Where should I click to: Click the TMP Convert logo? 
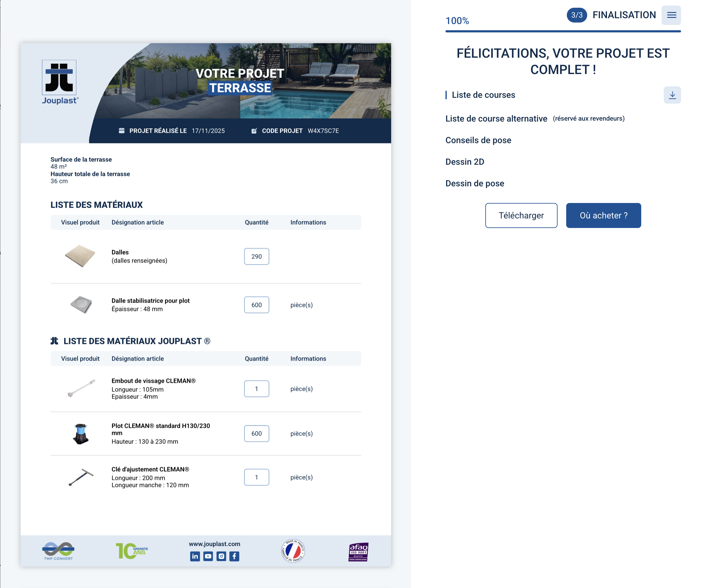coord(58,551)
